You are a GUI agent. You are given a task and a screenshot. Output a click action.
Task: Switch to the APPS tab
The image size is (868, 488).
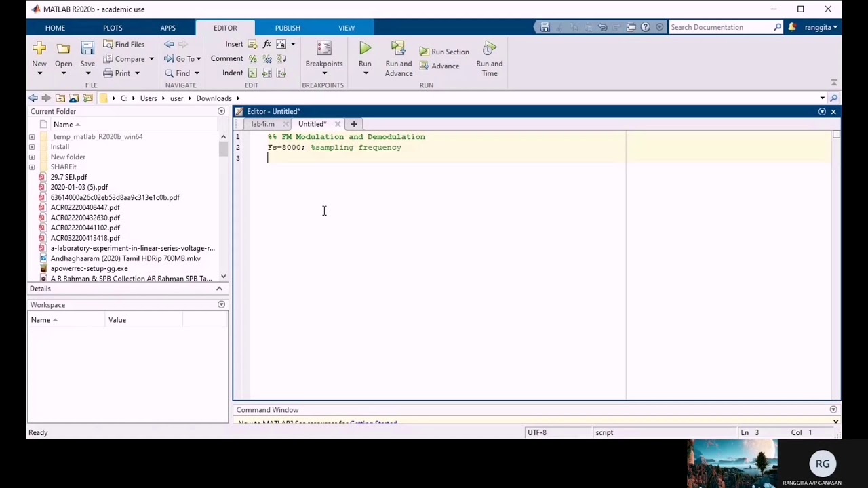coord(167,28)
